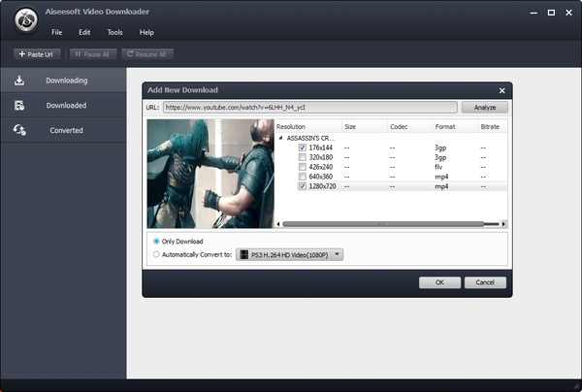
Task: Open the Edit menu
Action: click(x=84, y=32)
